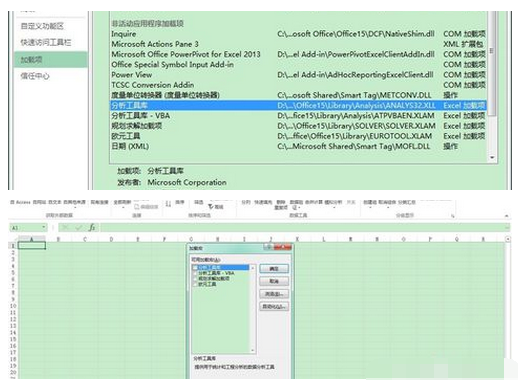
Task: Select TCSC Conversion Addin row
Action: tap(298, 85)
